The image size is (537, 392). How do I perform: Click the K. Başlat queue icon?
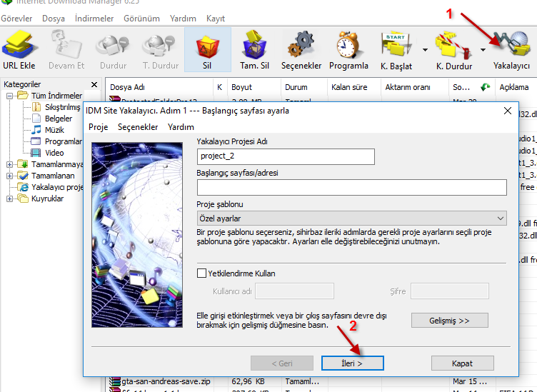tap(396, 44)
